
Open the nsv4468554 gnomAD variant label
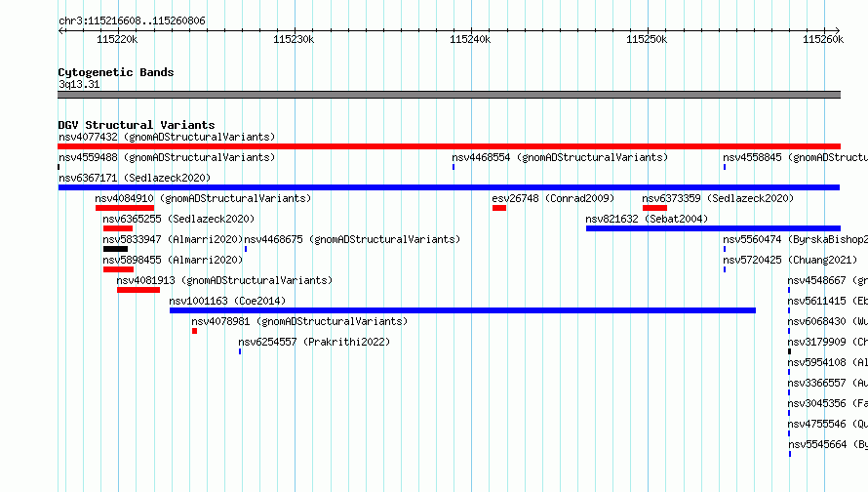click(x=560, y=157)
